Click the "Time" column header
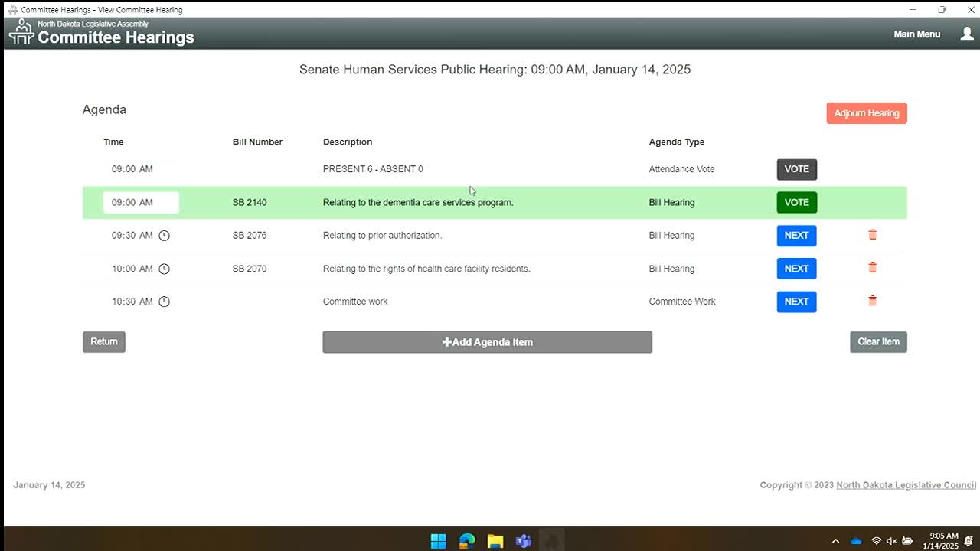The image size is (980, 551). (x=113, y=142)
